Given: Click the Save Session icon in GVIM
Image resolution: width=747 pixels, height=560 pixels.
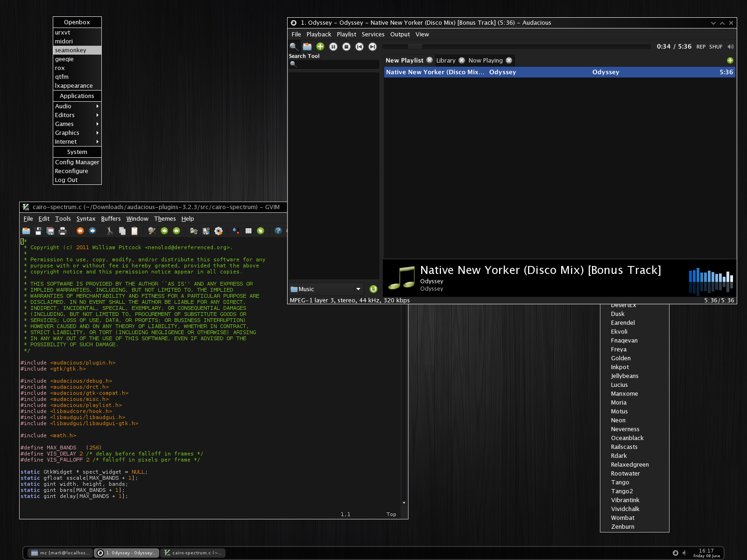Looking at the screenshot, I should click(x=206, y=231).
